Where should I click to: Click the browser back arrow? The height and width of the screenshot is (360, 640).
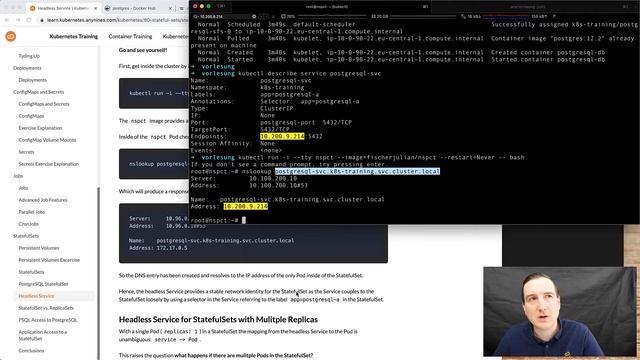click(7, 20)
